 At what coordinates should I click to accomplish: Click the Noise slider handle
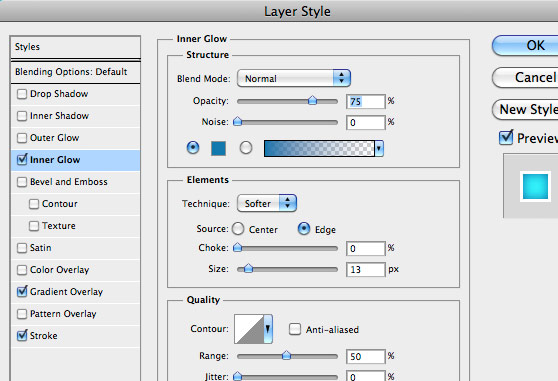coord(237,122)
